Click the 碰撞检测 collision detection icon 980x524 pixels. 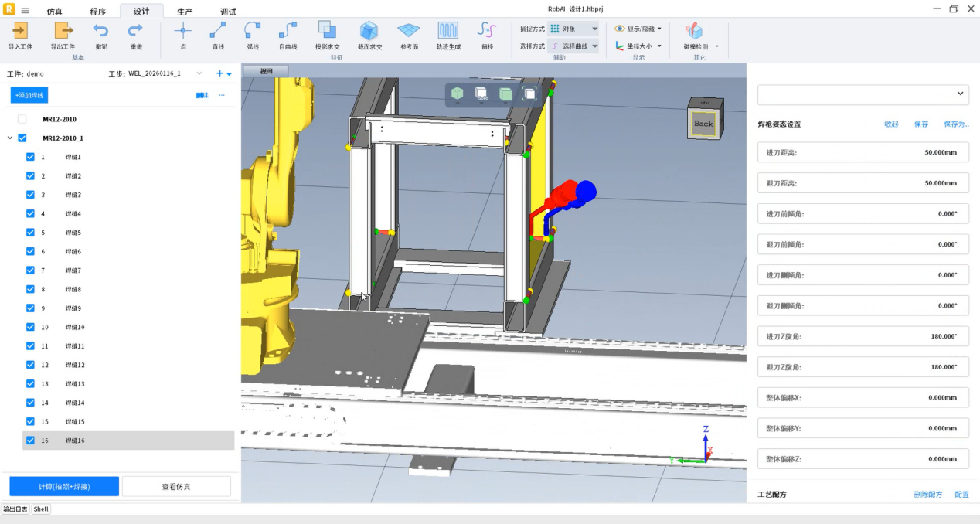coord(695,31)
